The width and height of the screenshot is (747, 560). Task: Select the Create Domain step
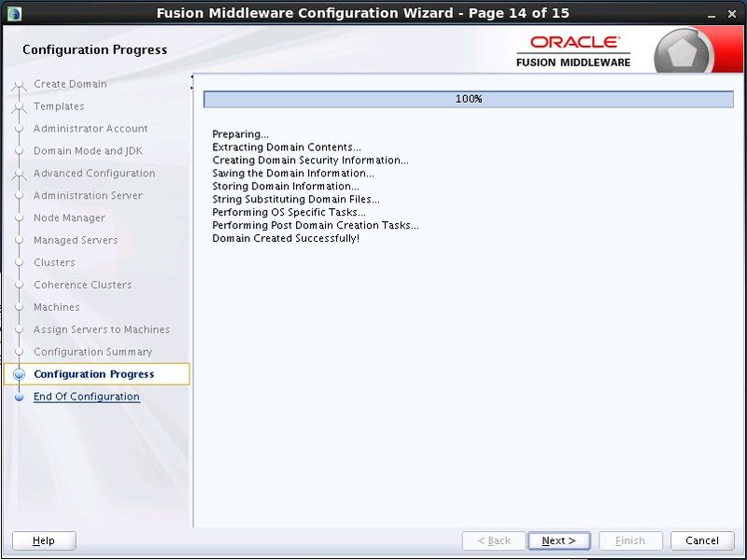(71, 84)
